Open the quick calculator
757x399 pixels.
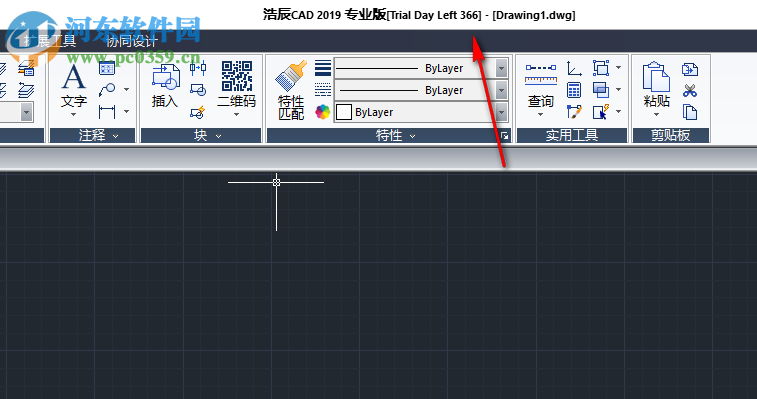point(574,90)
